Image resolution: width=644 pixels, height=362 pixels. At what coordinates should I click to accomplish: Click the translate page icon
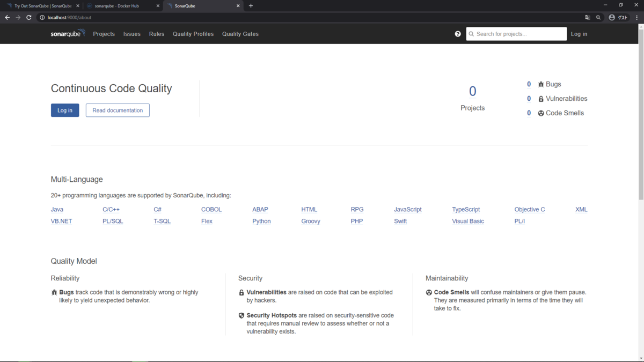coord(588,17)
